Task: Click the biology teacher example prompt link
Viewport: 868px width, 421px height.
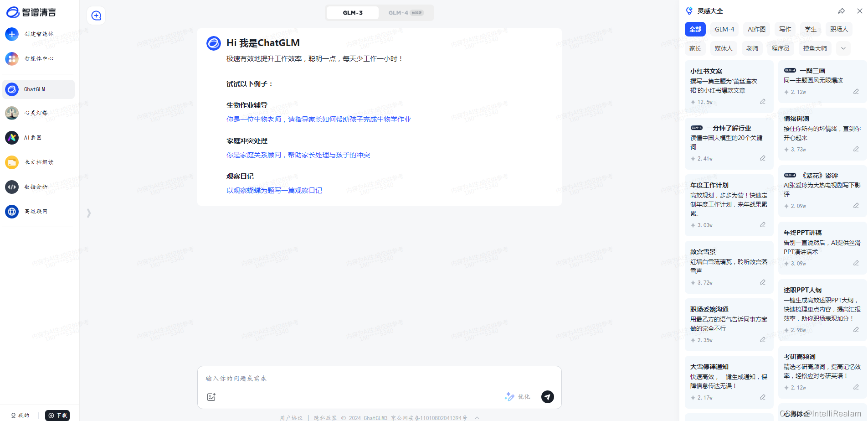Action: click(318, 120)
